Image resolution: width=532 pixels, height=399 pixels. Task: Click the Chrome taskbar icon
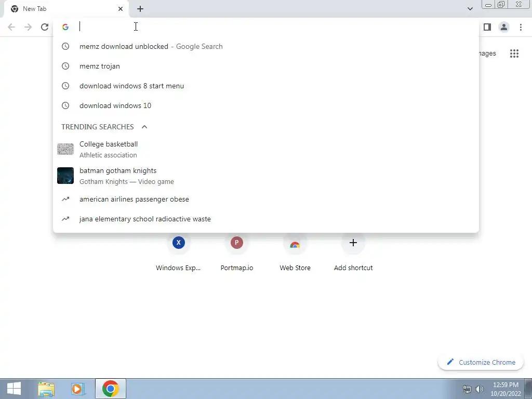pyautogui.click(x=110, y=389)
